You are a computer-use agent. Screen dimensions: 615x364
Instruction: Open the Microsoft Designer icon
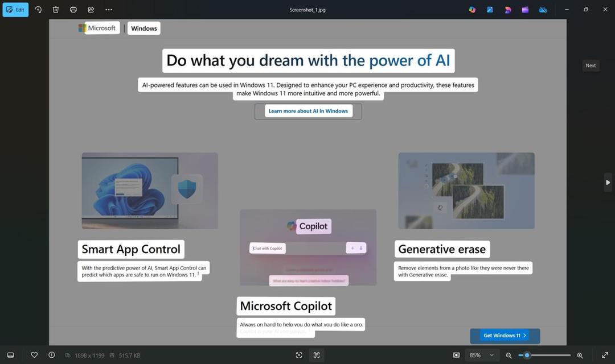click(507, 10)
